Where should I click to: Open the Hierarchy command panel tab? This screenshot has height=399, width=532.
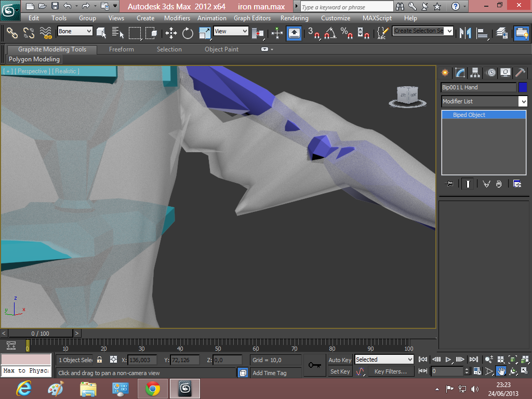pyautogui.click(x=475, y=72)
